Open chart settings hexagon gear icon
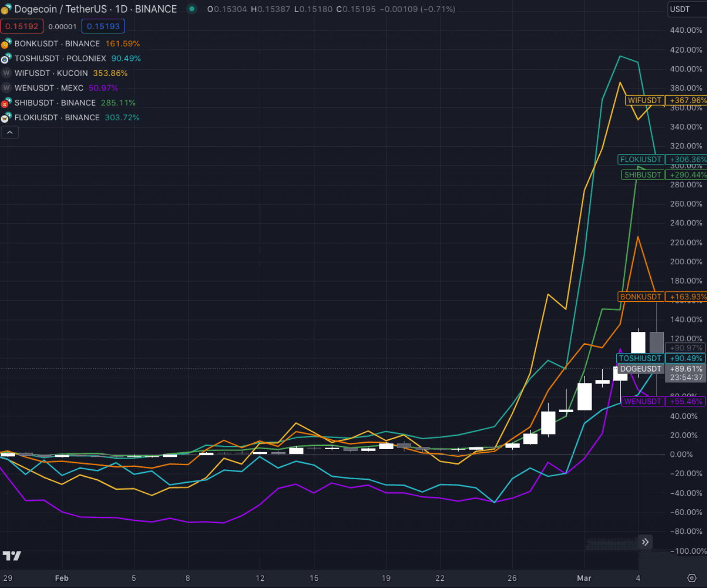The image size is (707, 588). pos(691,578)
